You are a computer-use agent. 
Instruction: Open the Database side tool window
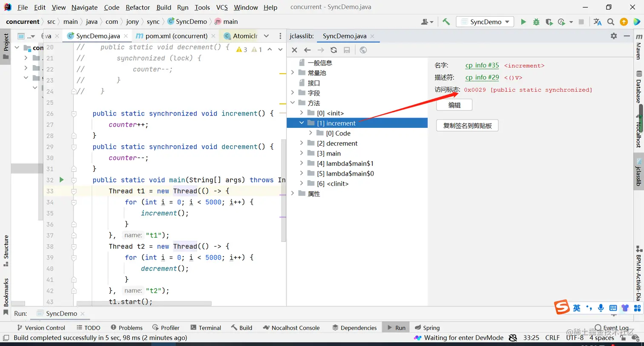coord(638,87)
